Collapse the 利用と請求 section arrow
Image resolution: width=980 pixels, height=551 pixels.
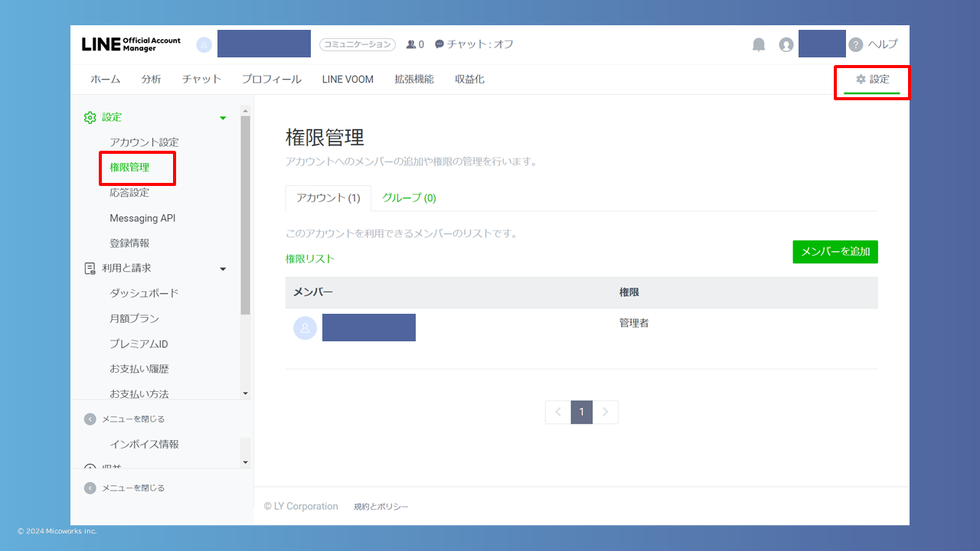pos(223,269)
